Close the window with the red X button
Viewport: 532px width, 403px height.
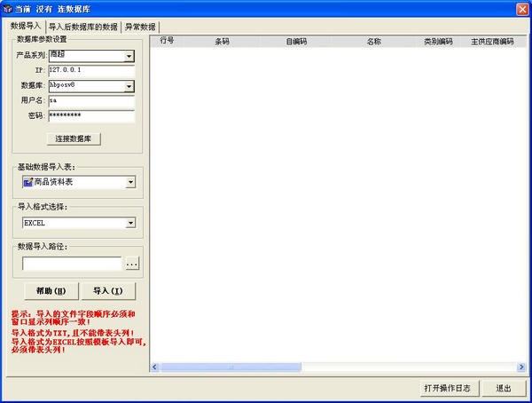click(x=522, y=10)
